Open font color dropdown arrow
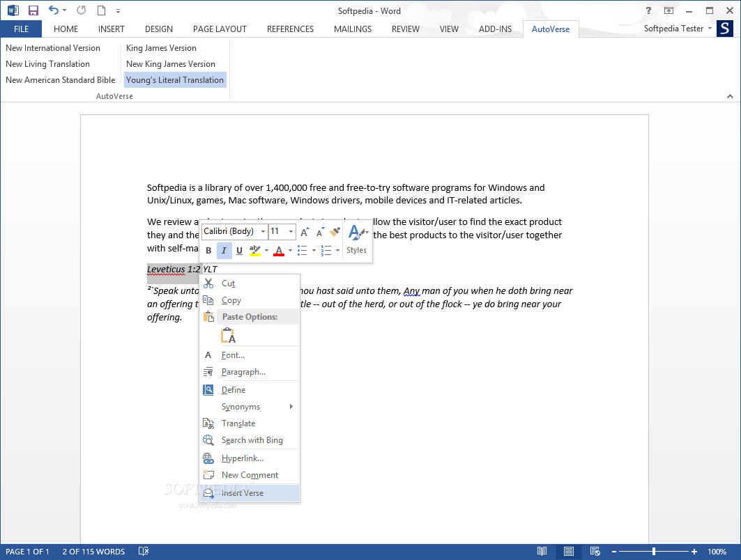This screenshot has width=741, height=560. pos(290,251)
